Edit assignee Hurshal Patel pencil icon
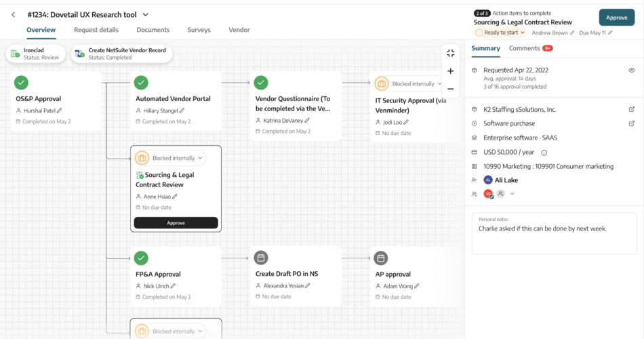 point(59,111)
